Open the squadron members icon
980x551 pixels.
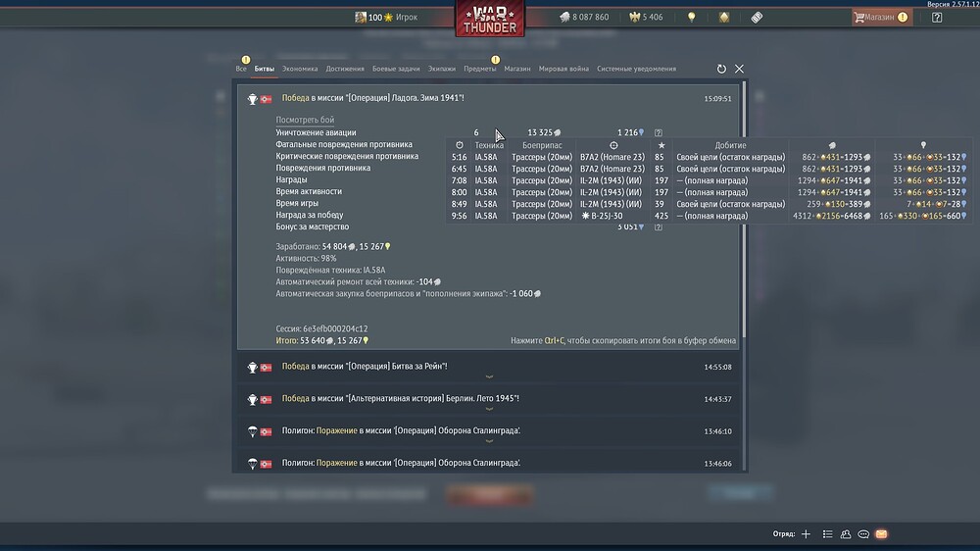pyautogui.click(x=846, y=534)
